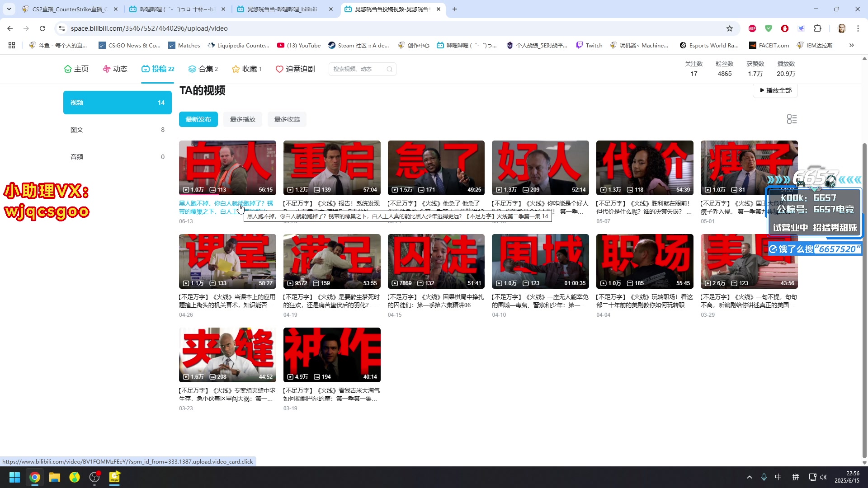Open Matches bookmark
This screenshot has height=488, width=868.
click(x=184, y=45)
